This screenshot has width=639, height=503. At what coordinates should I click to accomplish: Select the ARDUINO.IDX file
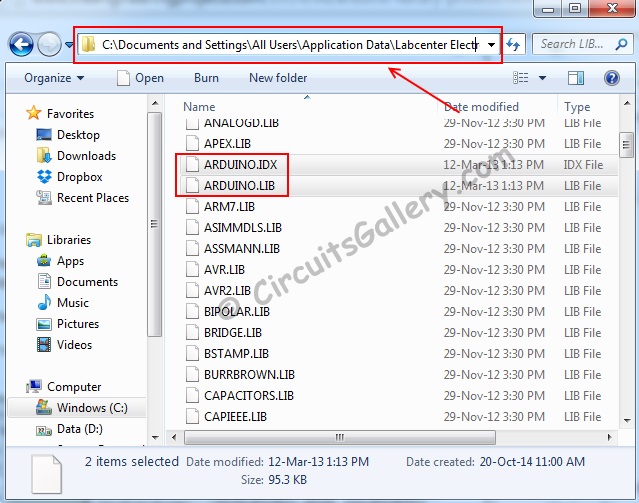pos(240,165)
